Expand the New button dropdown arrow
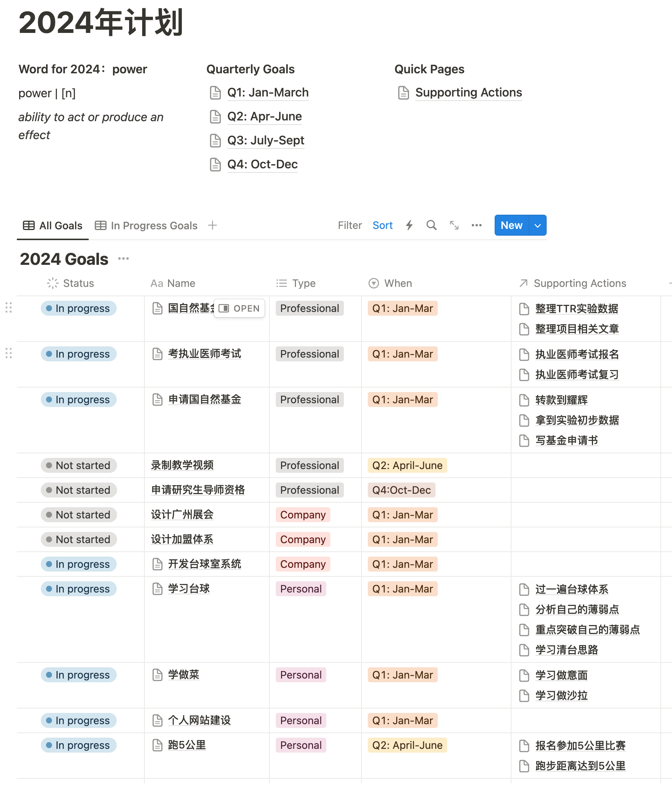The width and height of the screenshot is (672, 790). 538,226
